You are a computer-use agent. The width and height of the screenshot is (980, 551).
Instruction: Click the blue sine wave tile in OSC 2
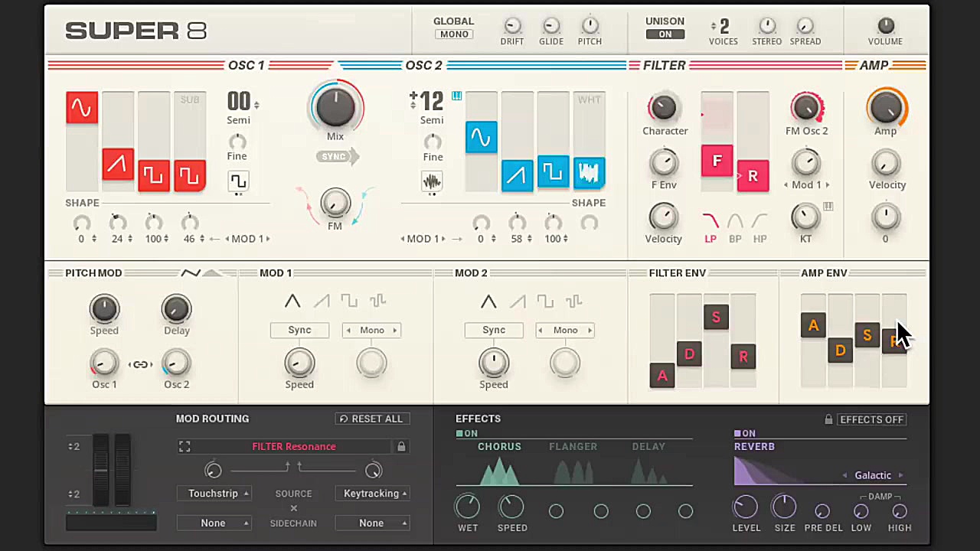pyautogui.click(x=481, y=138)
